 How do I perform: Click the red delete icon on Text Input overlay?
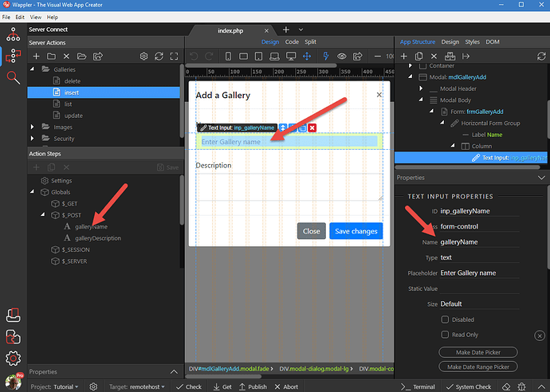[x=312, y=127]
